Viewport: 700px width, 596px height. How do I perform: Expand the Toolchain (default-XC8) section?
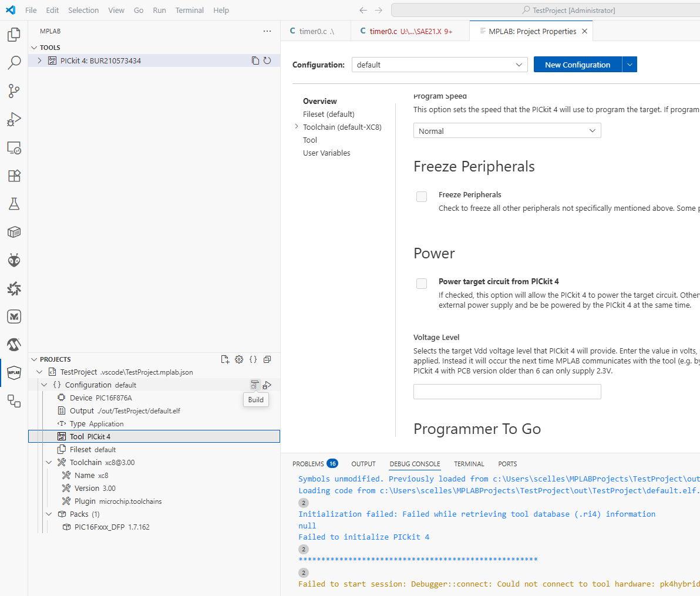point(297,127)
